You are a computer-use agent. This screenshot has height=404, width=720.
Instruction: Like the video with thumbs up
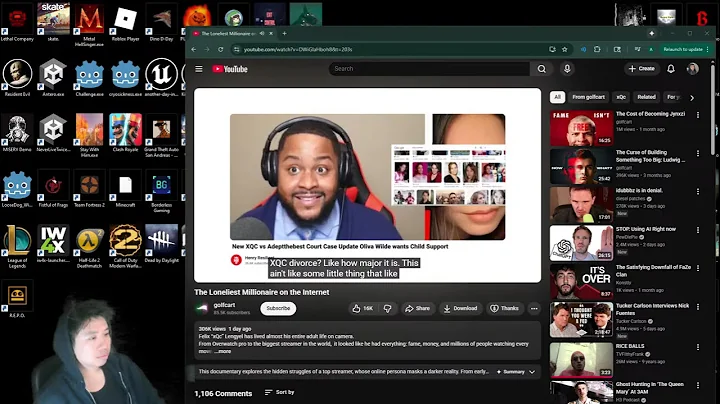pyautogui.click(x=362, y=309)
